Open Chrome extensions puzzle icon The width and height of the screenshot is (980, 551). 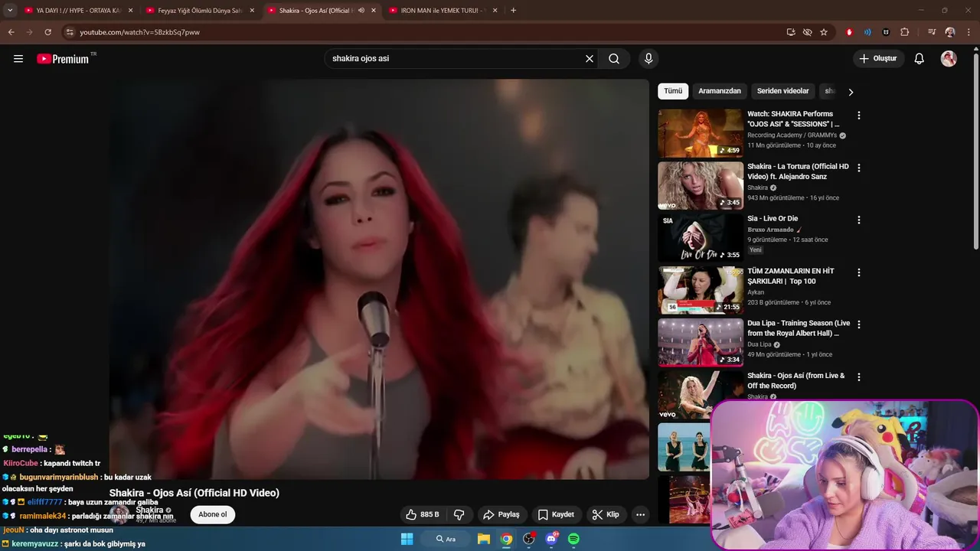[905, 32]
